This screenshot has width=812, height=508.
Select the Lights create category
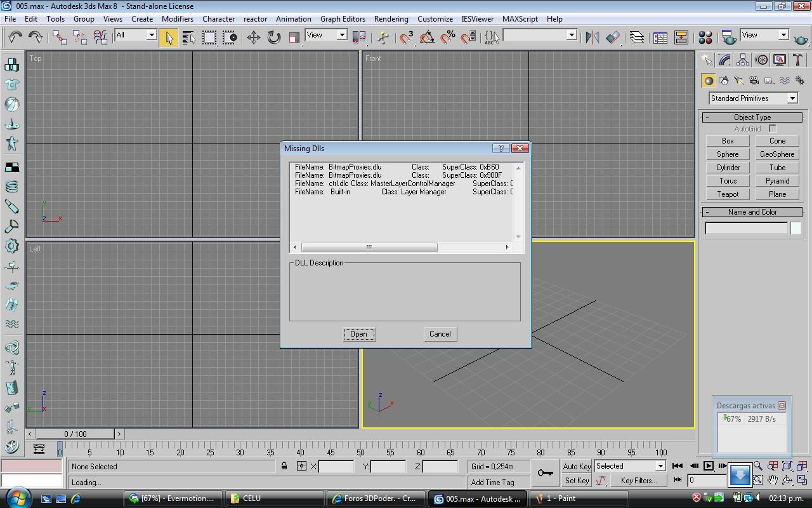point(739,81)
